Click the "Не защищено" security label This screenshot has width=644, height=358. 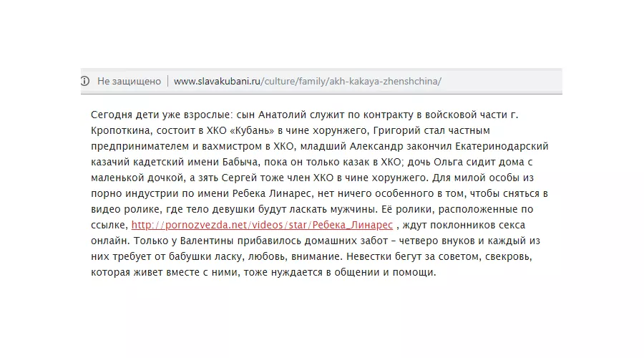129,81
